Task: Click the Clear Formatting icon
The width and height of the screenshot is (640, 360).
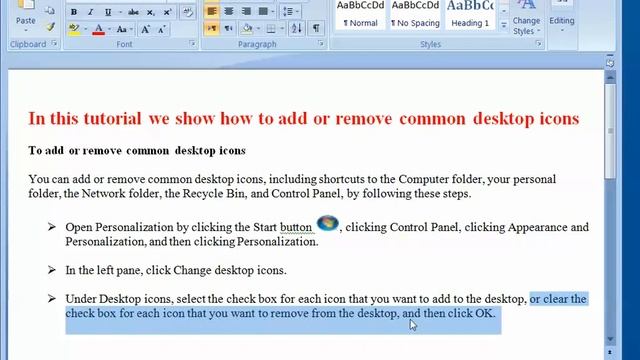Action: pos(188,12)
